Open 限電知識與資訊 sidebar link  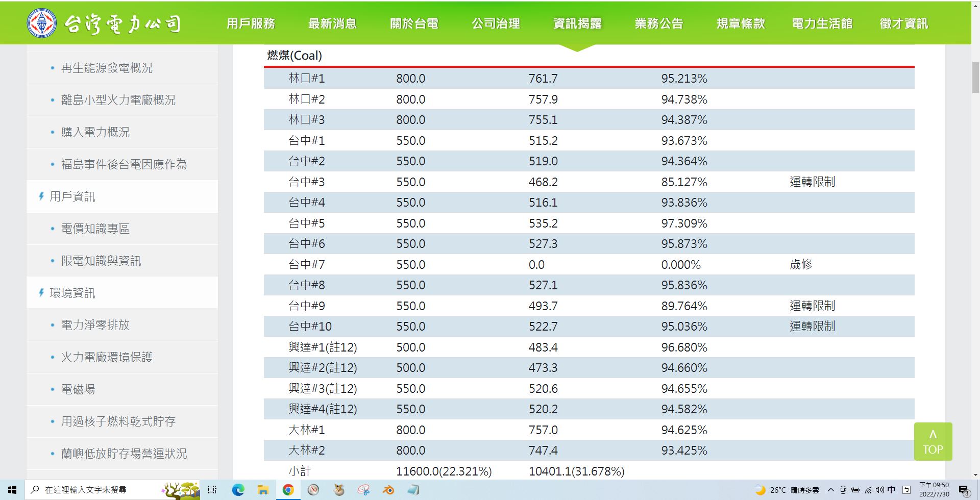click(101, 261)
